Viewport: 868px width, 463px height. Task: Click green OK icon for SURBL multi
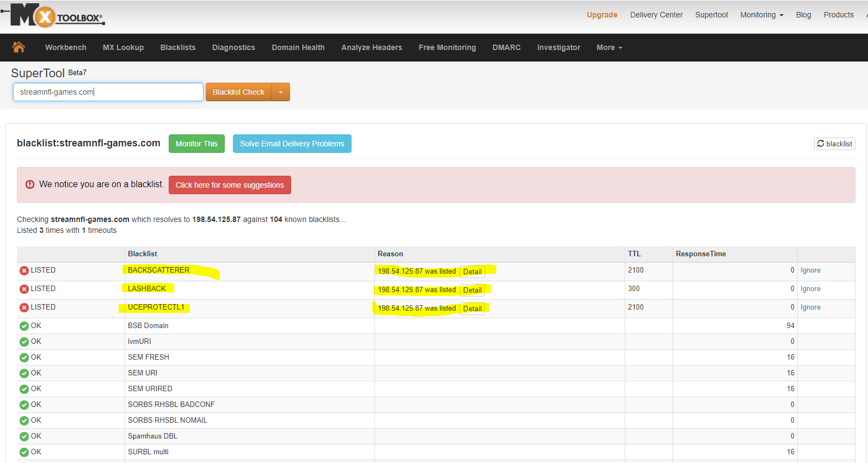[x=24, y=452]
